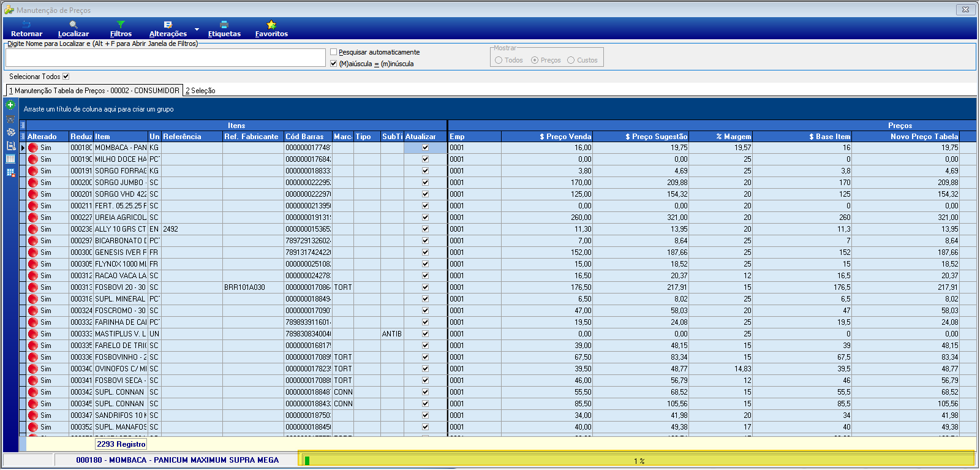Toggle (M)aiúscula = (m)inúscula checkbox
The height and width of the screenshot is (470, 980).
pyautogui.click(x=334, y=64)
